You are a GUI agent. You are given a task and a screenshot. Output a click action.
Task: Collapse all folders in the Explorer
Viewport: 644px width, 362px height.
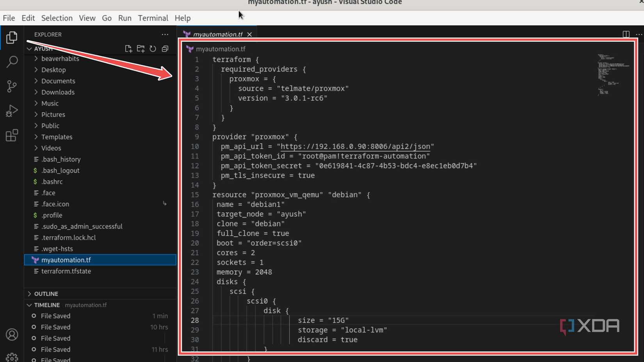[165, 48]
